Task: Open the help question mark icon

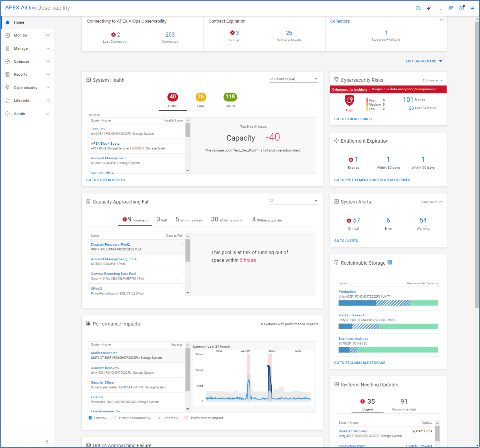Action: tap(462, 8)
